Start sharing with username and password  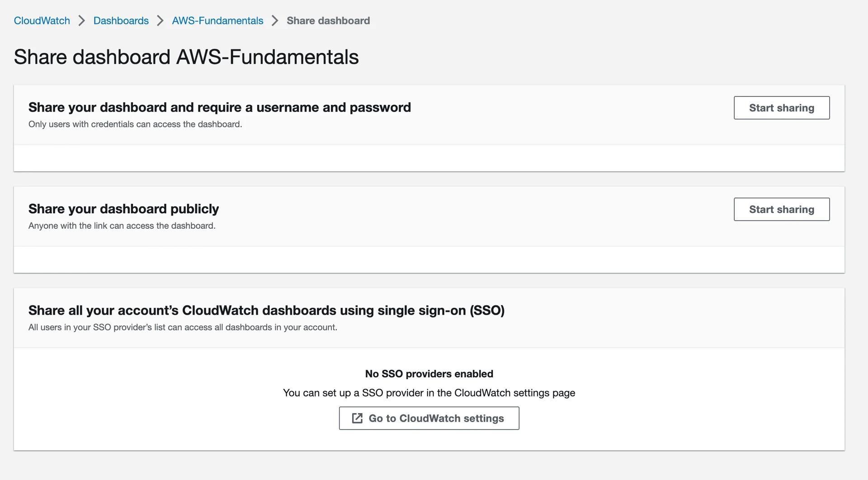coord(782,108)
